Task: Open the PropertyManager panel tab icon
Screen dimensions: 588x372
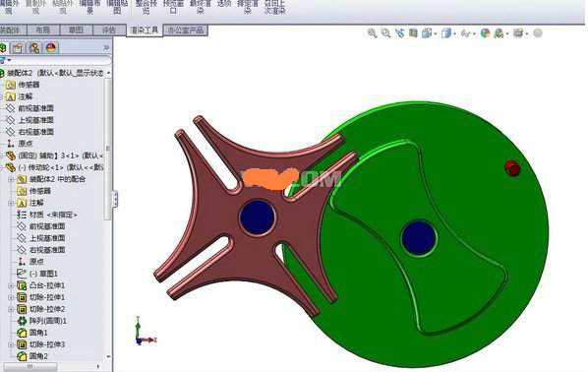Action: click(x=18, y=47)
